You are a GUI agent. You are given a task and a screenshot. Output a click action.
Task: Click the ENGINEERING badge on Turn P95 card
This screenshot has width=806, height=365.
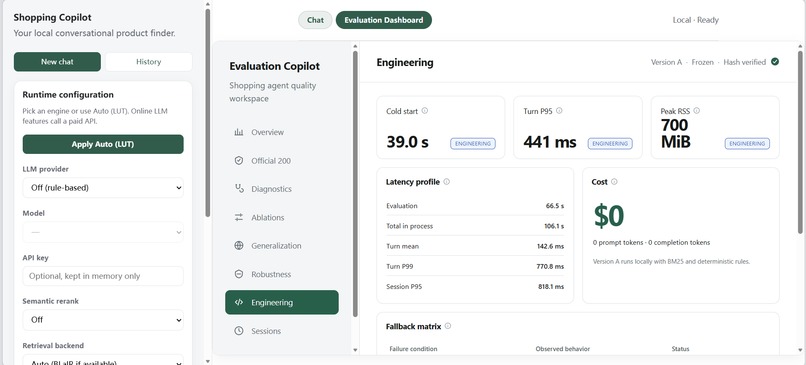[x=610, y=144]
